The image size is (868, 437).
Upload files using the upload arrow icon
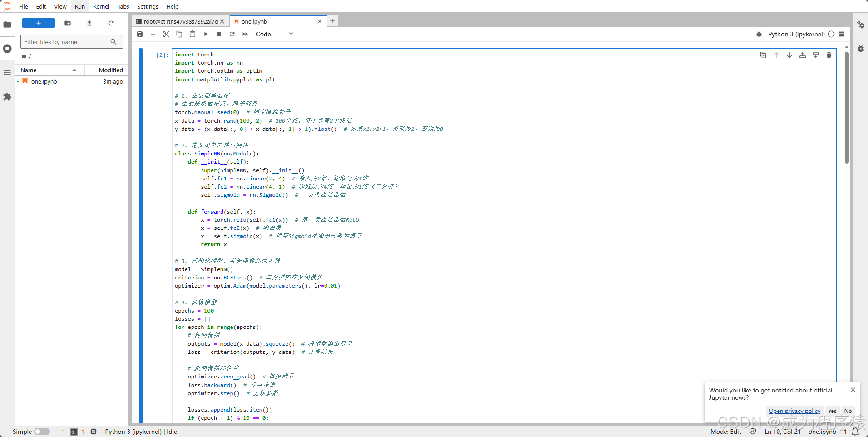(89, 23)
